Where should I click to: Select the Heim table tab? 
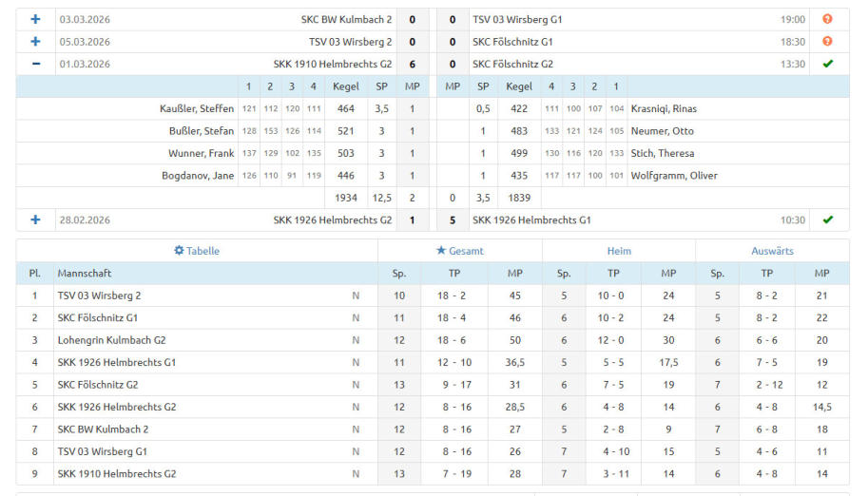point(619,251)
